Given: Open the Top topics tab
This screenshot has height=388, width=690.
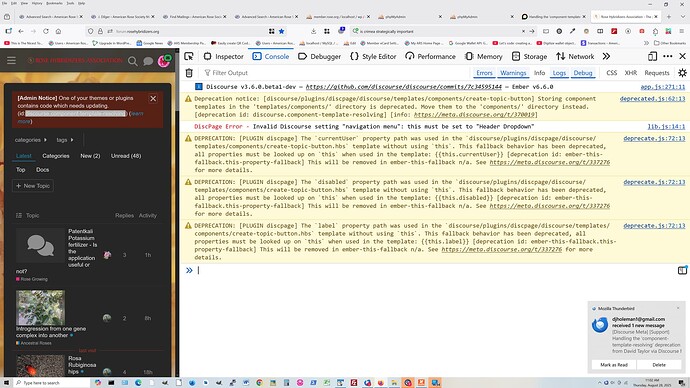Looking at the screenshot, I should pos(21,170).
